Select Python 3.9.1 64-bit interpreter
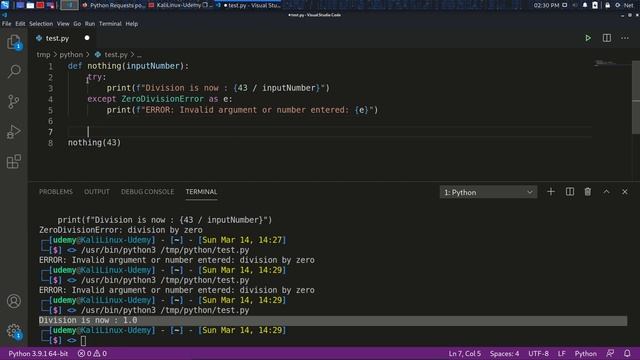 click(x=38, y=353)
